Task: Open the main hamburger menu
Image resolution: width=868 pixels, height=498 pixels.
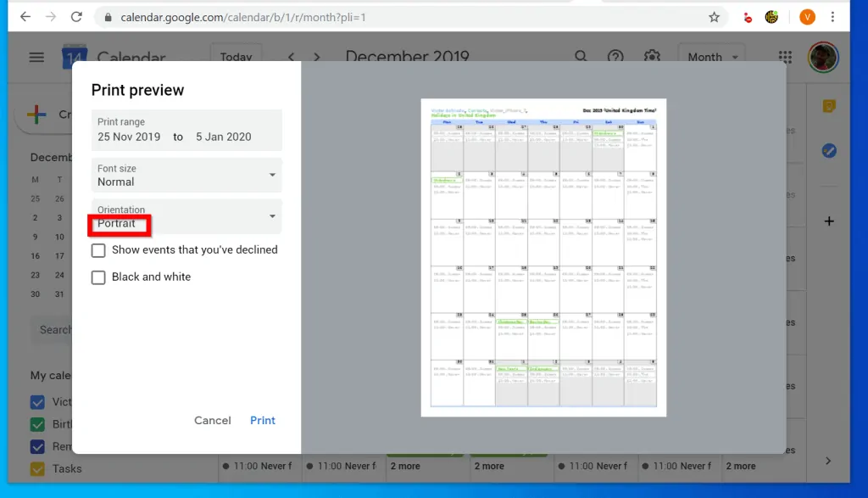Action: coord(36,57)
